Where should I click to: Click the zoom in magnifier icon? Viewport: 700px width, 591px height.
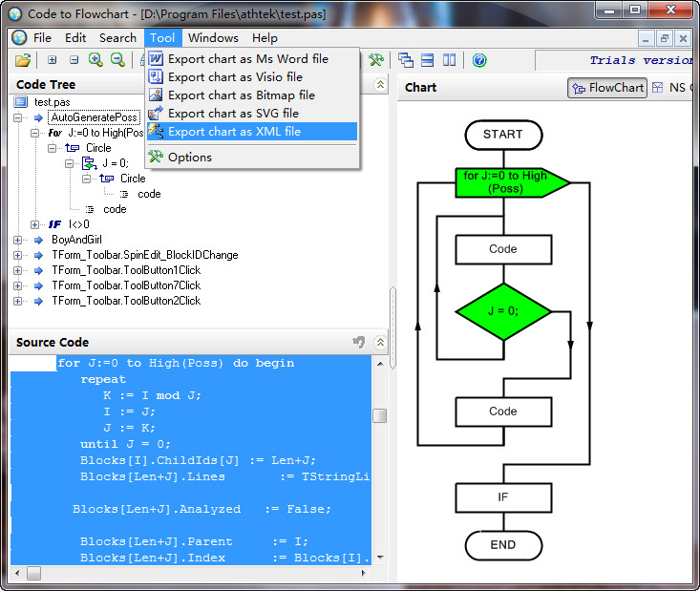pos(95,59)
